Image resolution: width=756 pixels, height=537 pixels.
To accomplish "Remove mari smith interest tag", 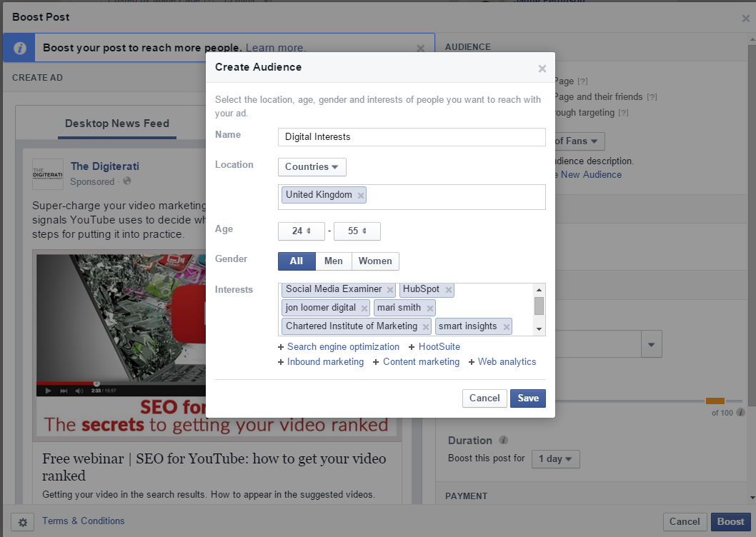I will coord(429,308).
